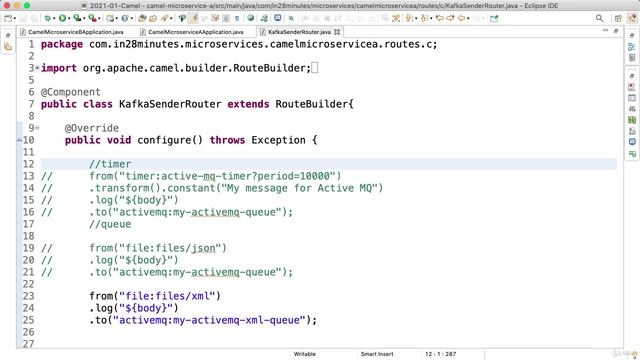
Task: Switch to CamelMicroserviceBApplication.java tab
Action: (x=76, y=32)
